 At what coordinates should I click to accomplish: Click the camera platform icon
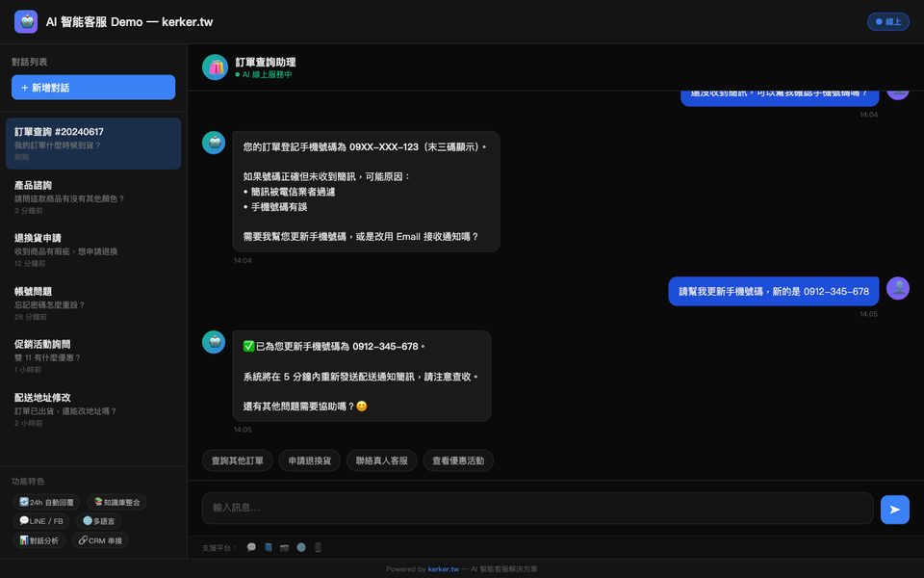[285, 547]
